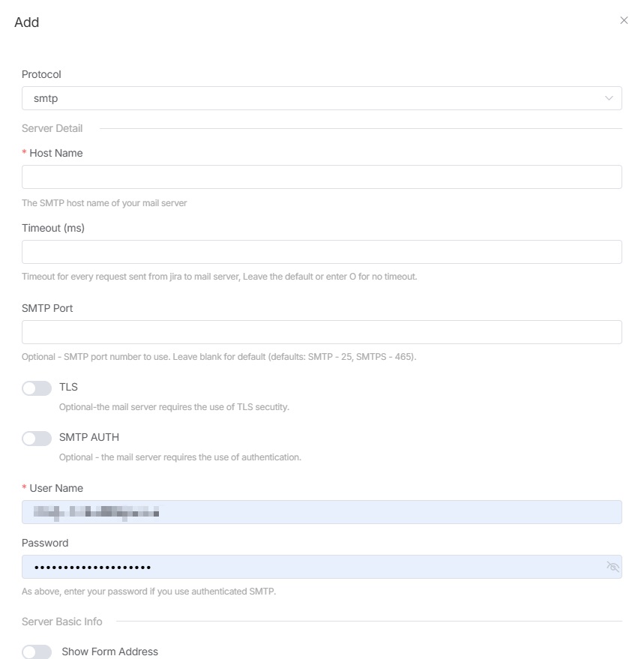Choose a protocol from the combo box
Image resolution: width=644 pixels, height=659 pixels.
coord(322,98)
